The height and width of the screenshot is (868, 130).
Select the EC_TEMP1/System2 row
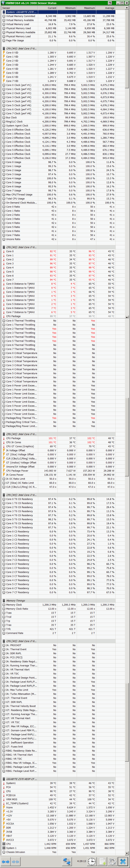click(58, 803)
